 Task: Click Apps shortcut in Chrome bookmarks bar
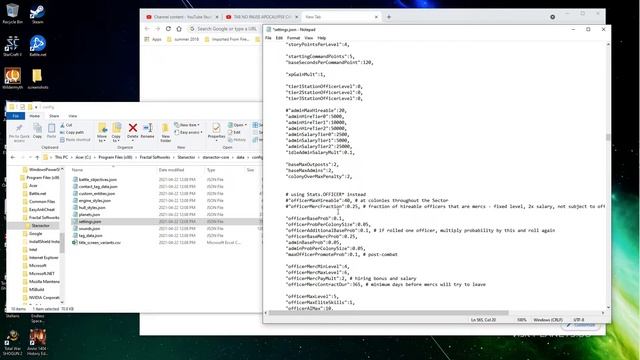153,39
